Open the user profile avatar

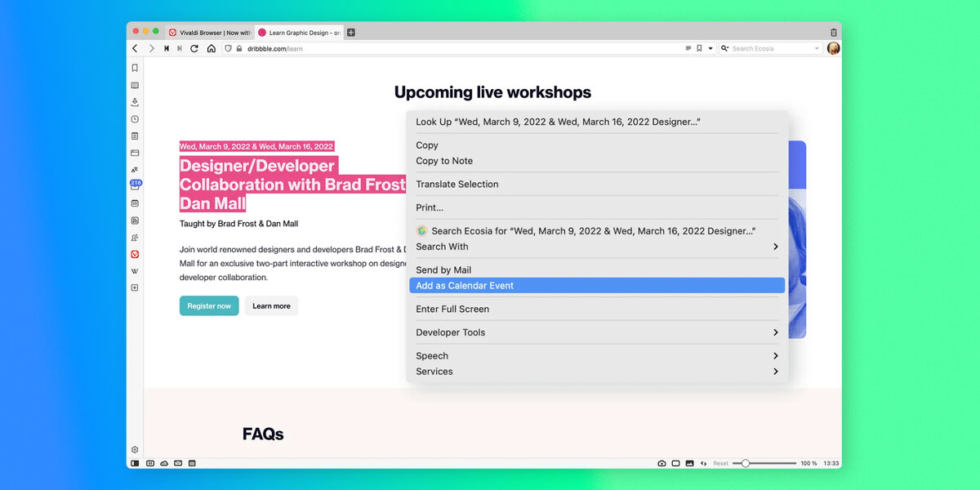click(x=833, y=49)
